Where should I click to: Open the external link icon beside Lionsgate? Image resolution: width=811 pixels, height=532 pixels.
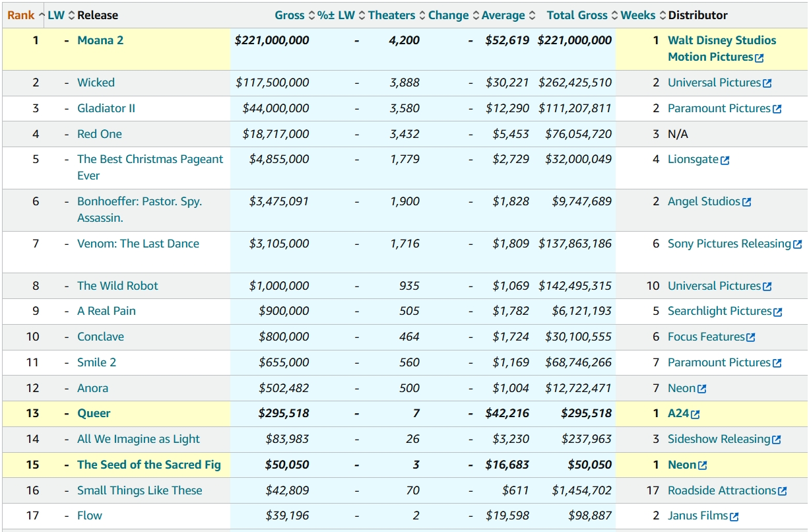(x=725, y=160)
